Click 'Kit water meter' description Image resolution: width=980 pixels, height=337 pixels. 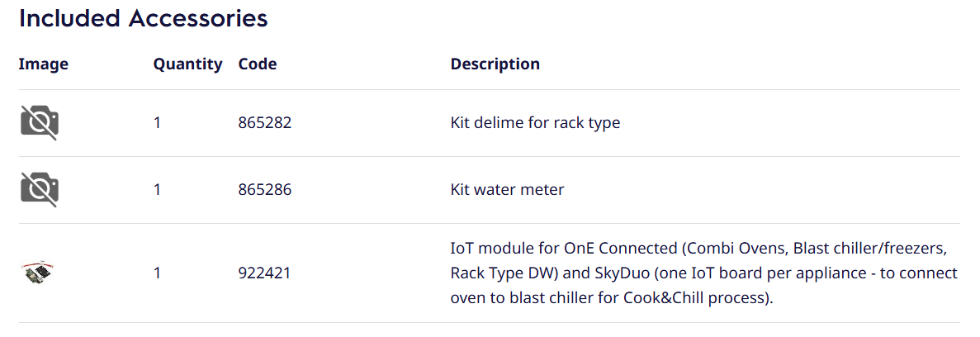click(507, 190)
